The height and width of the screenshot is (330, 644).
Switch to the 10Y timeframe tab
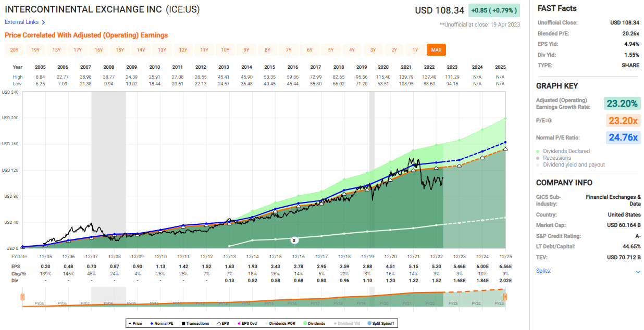coord(225,49)
